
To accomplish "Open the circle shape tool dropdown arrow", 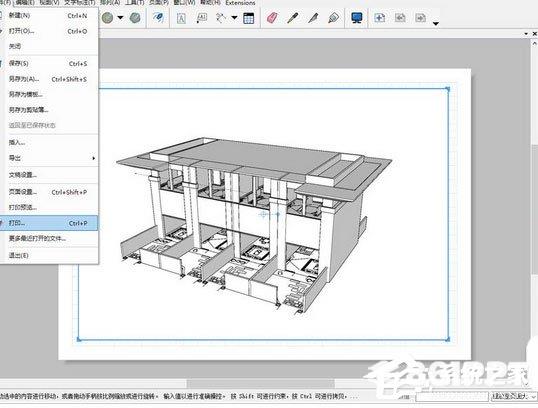I will [x=120, y=18].
